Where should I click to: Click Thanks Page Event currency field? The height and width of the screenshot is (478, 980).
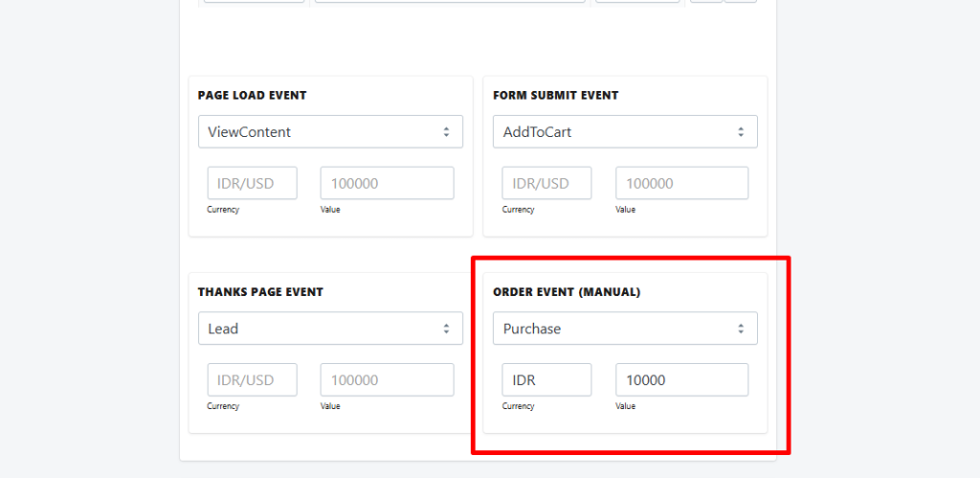252,379
